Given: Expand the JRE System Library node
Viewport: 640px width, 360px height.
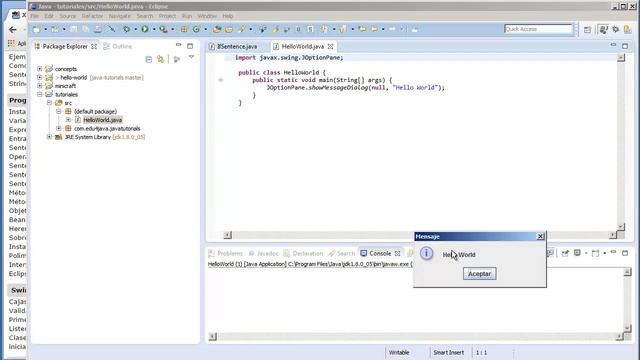Looking at the screenshot, I should click(x=49, y=137).
